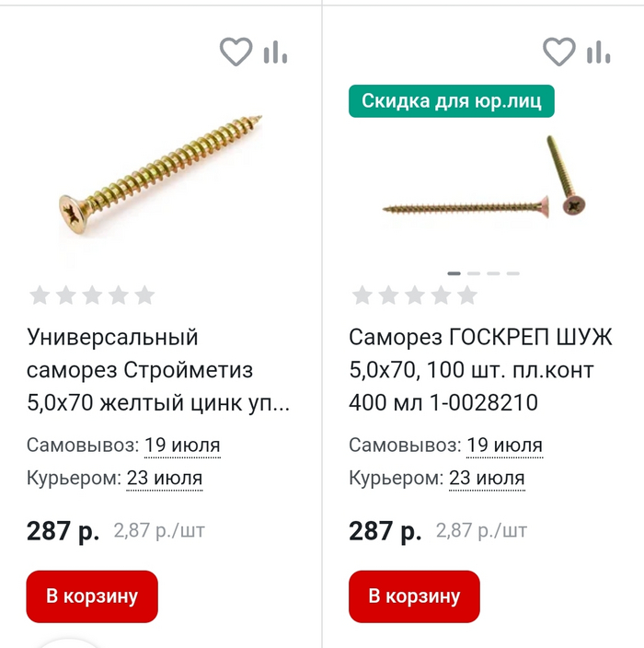Show pickup date 19 июля for Стройметиз
Screen dimensions: 644x648
182,445
